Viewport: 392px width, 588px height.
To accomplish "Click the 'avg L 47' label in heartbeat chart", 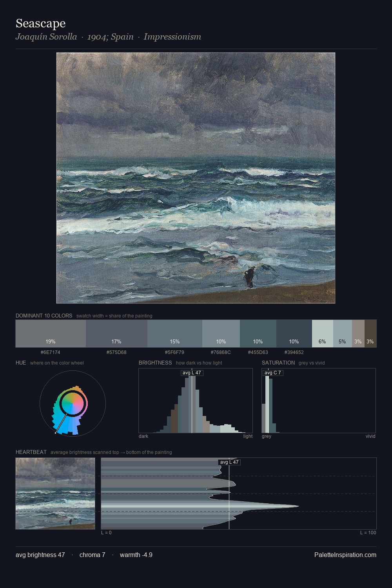I will 229,462.
